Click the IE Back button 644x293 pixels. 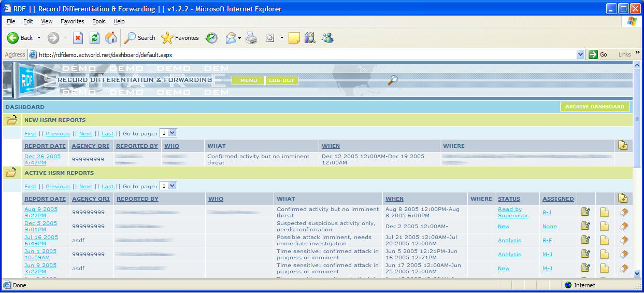[20, 38]
